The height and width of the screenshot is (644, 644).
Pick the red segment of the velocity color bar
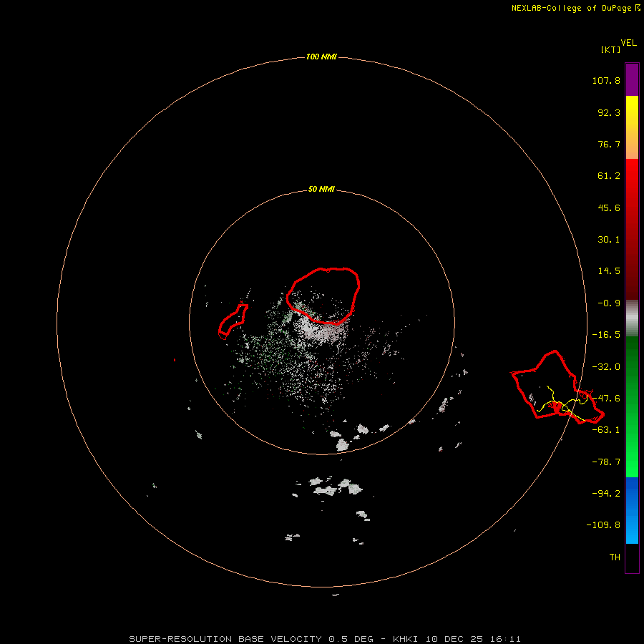point(632,229)
